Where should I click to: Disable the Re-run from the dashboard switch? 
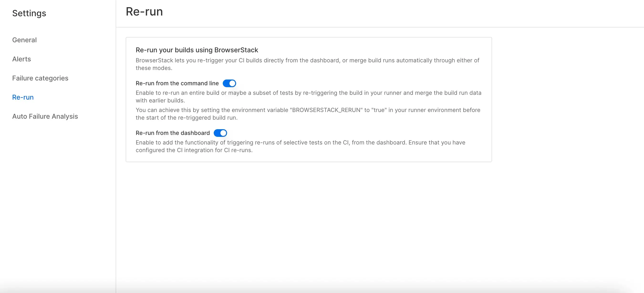(220, 133)
